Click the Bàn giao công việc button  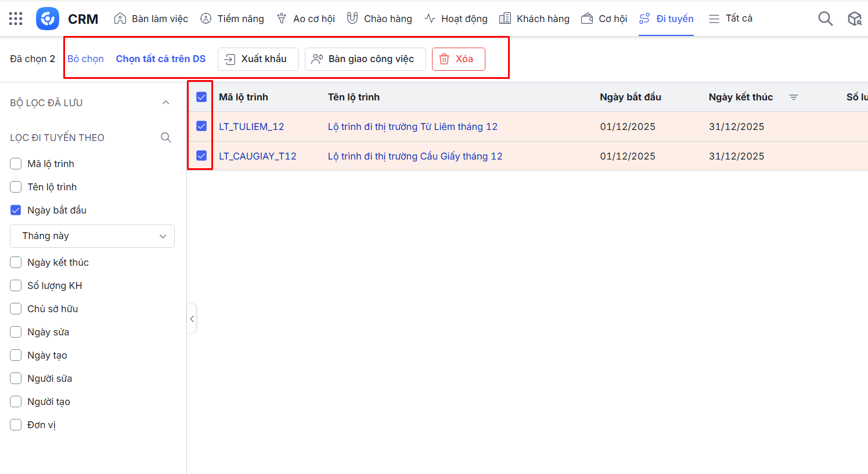point(365,59)
